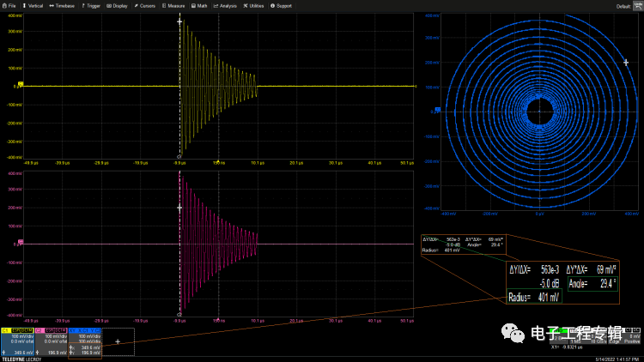Image resolution: width=644 pixels, height=362 pixels.
Task: Click the X1= -9.8321 µs cursor readout
Action: pyautogui.click(x=567, y=347)
